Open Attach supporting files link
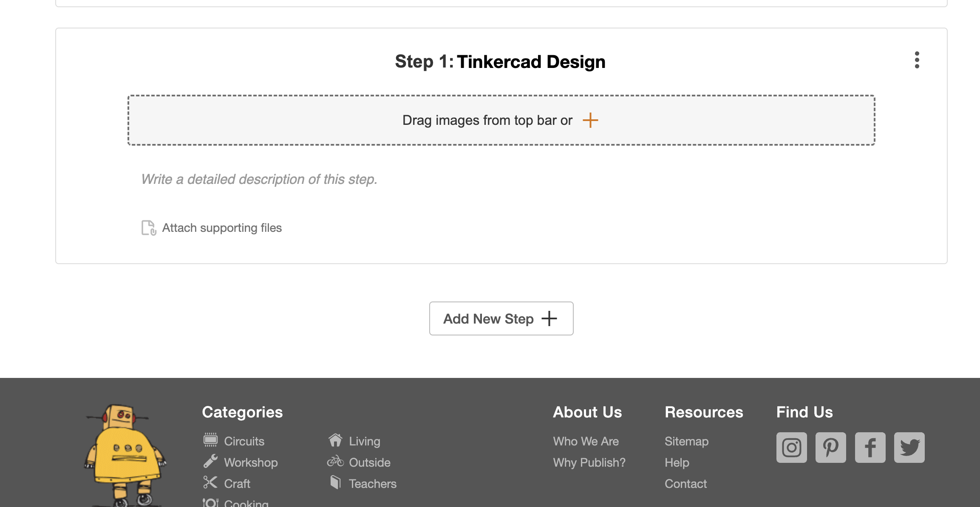The height and width of the screenshot is (507, 980). 222,228
